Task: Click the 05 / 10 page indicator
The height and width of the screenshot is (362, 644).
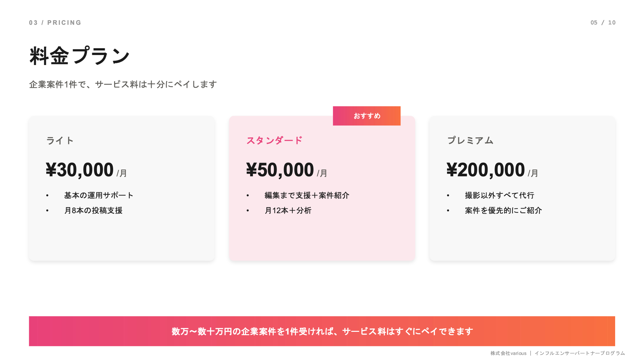Action: point(603,22)
